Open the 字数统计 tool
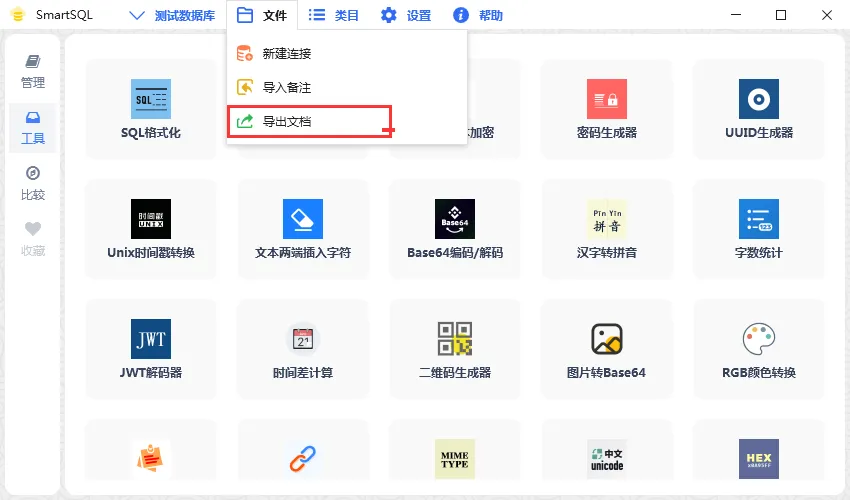This screenshot has width=850, height=500. pyautogui.click(x=758, y=229)
